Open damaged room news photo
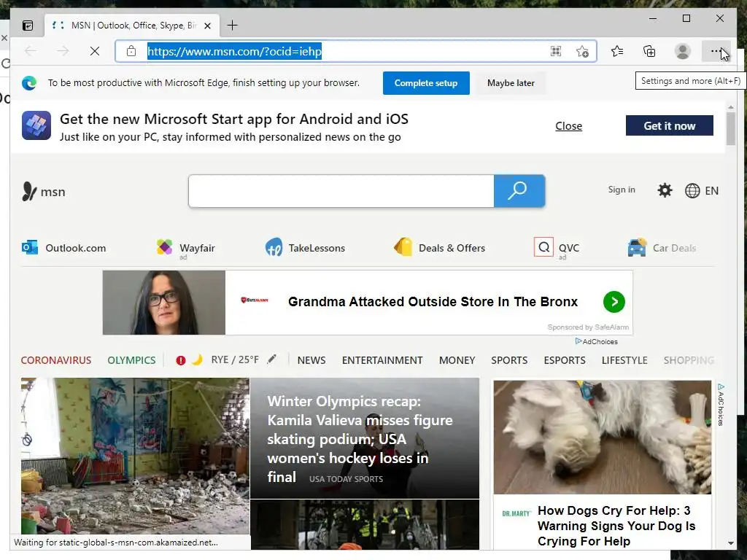Viewport: 747px width, 560px height. click(x=135, y=457)
